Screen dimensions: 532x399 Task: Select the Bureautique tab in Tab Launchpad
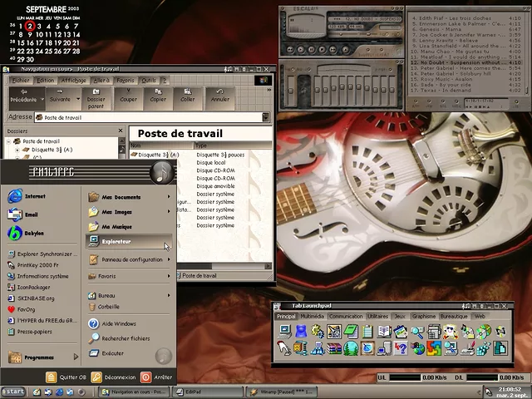(x=454, y=316)
